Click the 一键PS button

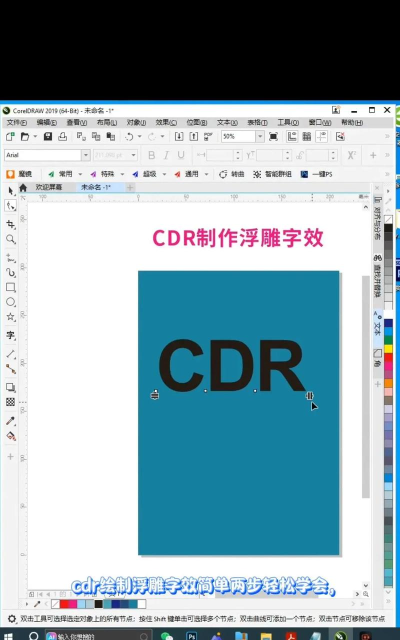point(316,174)
